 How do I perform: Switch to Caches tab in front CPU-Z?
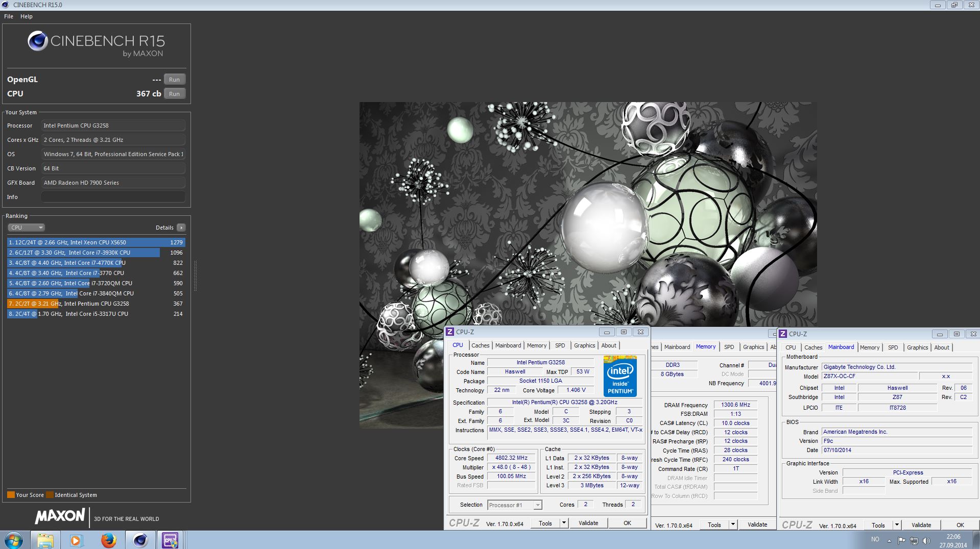point(480,345)
